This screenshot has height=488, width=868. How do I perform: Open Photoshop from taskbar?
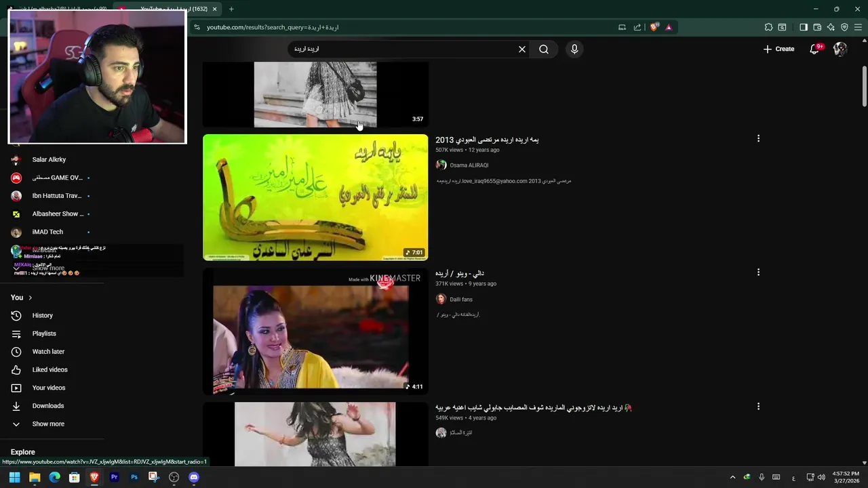(134, 477)
